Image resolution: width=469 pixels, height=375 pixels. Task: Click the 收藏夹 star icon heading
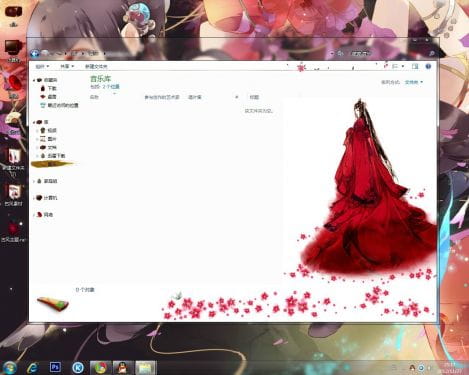click(x=40, y=80)
